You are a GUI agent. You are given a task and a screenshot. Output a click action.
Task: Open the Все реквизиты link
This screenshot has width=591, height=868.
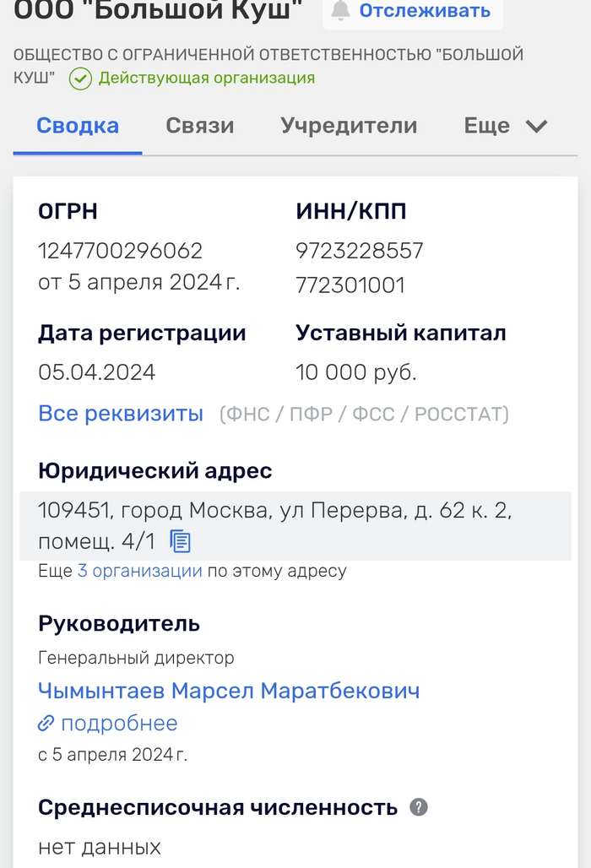(121, 414)
